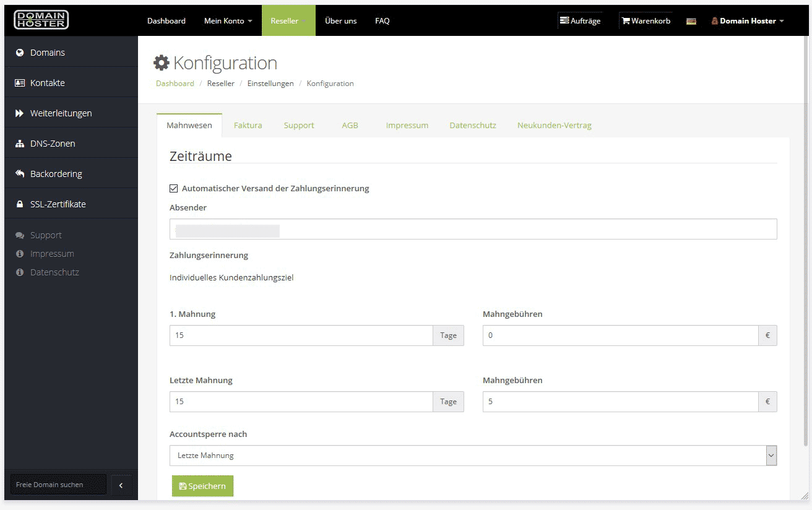Click the Individuelles Kundenzahlungsziel text

[231, 278]
